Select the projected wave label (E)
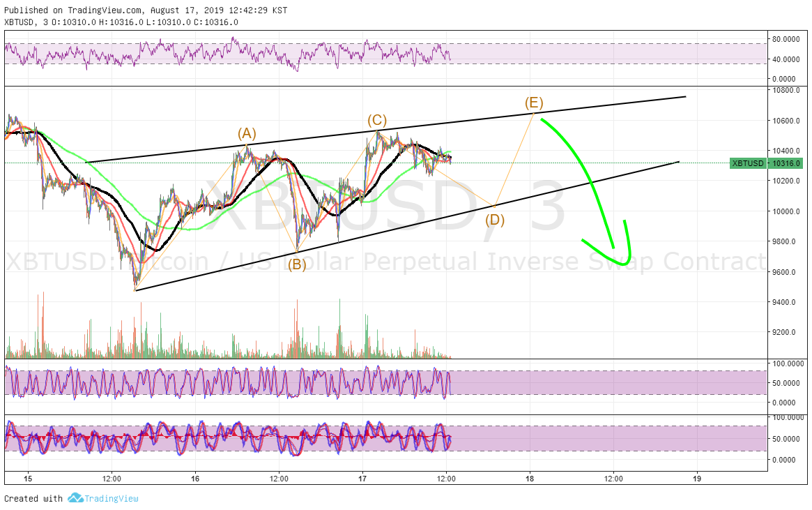Image resolution: width=812 pixels, height=510 pixels. coord(533,102)
